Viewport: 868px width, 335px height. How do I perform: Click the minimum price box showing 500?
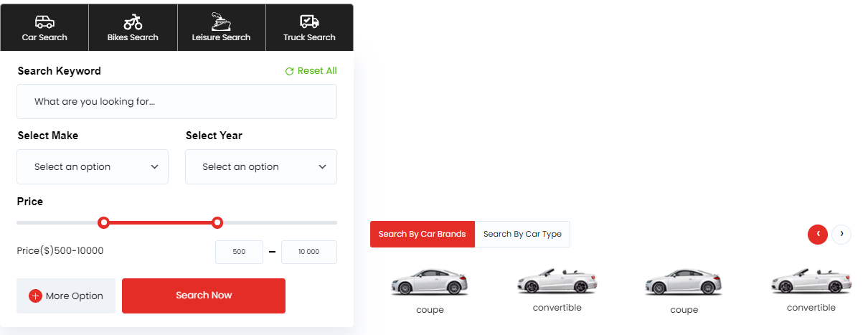239,252
